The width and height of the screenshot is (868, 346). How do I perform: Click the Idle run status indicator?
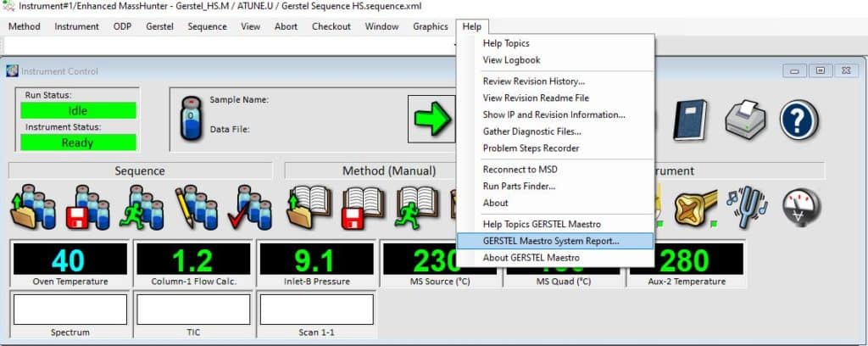click(78, 111)
